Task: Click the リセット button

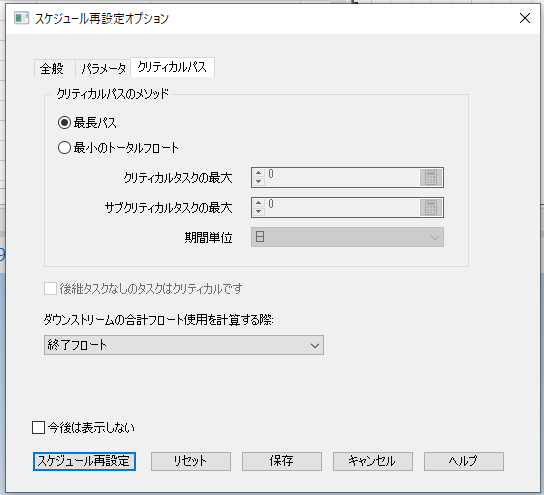Action: click(190, 461)
